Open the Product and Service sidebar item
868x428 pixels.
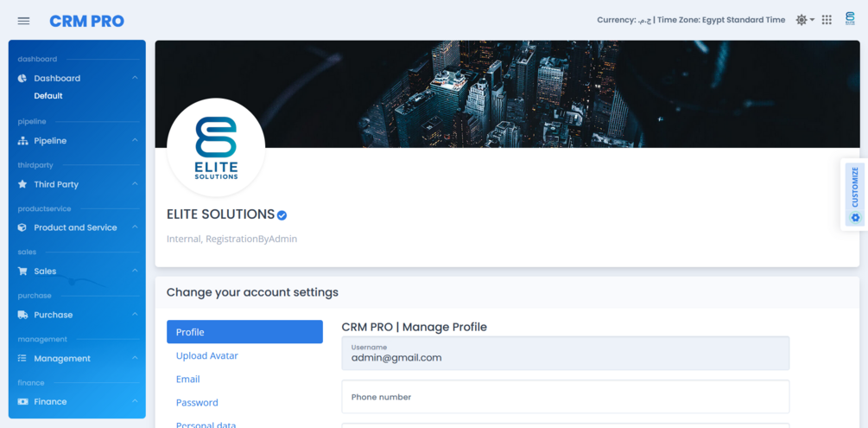pyautogui.click(x=78, y=227)
